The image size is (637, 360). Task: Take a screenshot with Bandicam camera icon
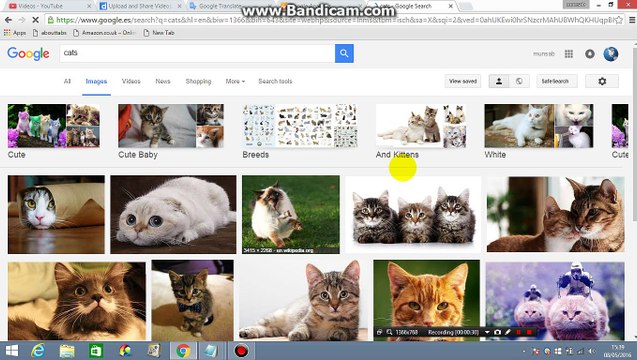tap(497, 332)
